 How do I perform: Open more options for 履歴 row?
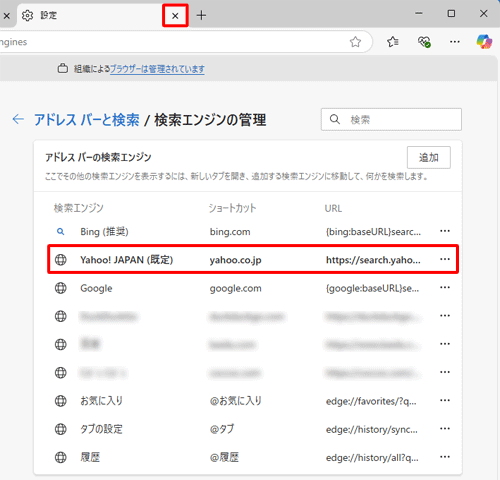pos(445,457)
